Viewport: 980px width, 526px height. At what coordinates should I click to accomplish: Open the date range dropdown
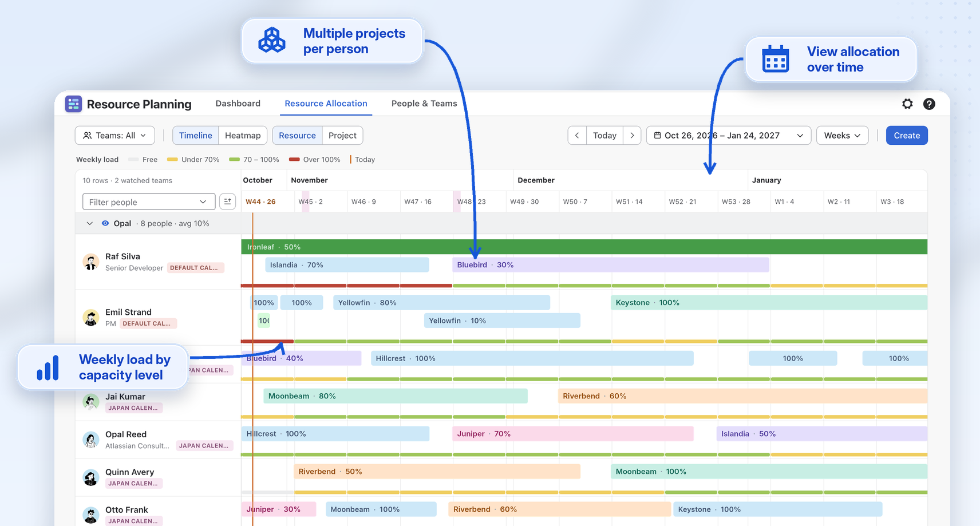point(728,136)
